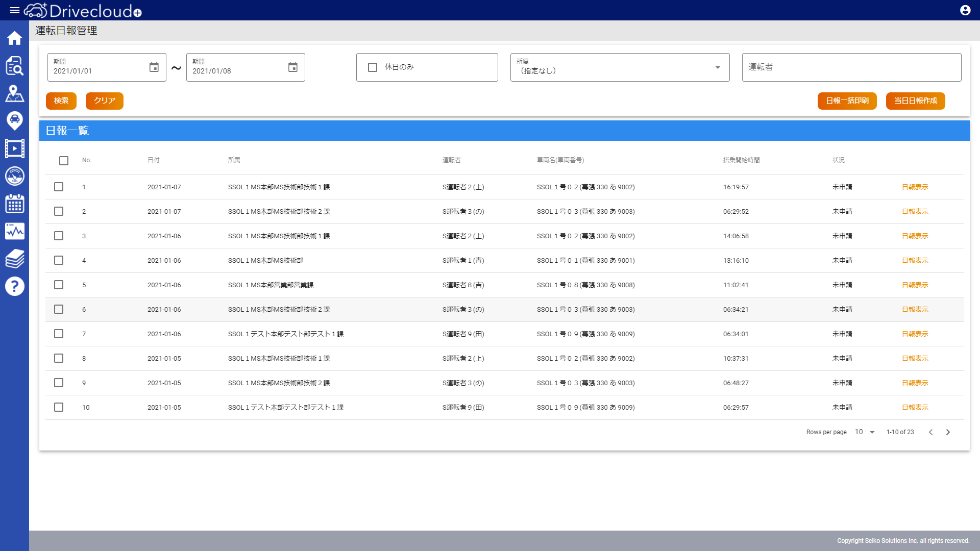Click the S運転者８(吉) driver cell
This screenshot has width=980, height=551.
tap(463, 285)
